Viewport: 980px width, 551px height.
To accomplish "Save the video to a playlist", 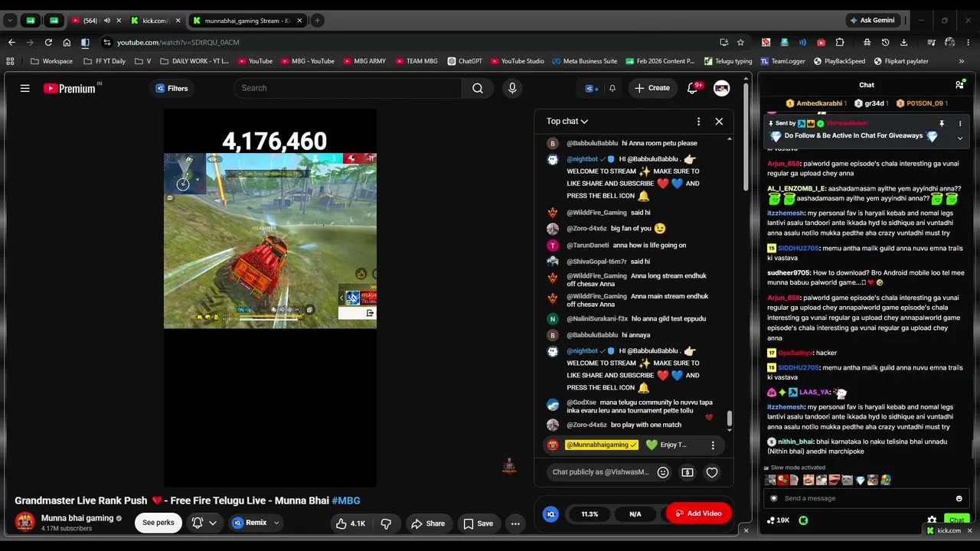I will [x=478, y=523].
